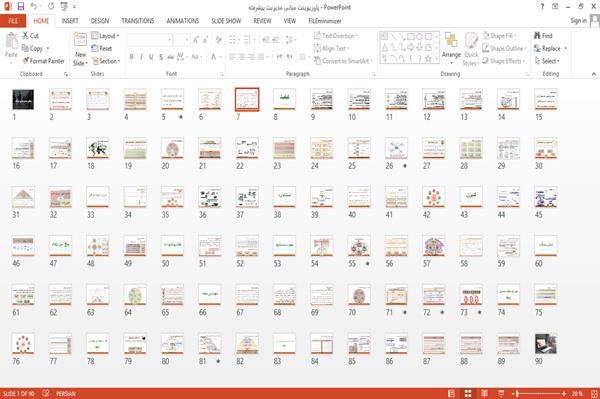Image resolution: width=600 pixels, height=399 pixels.
Task: Decrease font size with the small A
Action: (205, 40)
